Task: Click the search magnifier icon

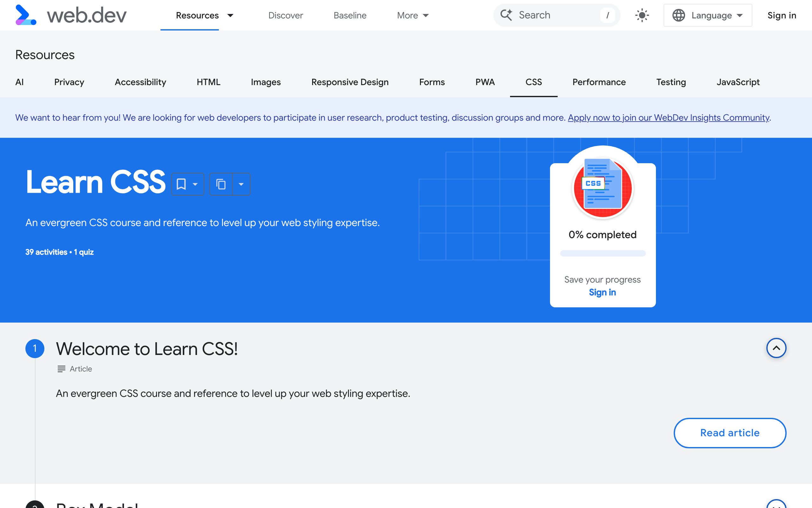Action: (x=506, y=15)
